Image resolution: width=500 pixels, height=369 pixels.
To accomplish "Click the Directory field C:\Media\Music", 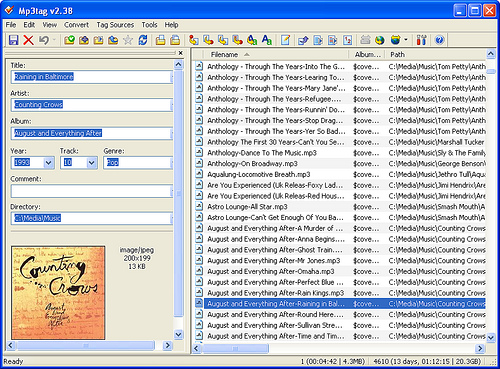I will (x=92, y=218).
